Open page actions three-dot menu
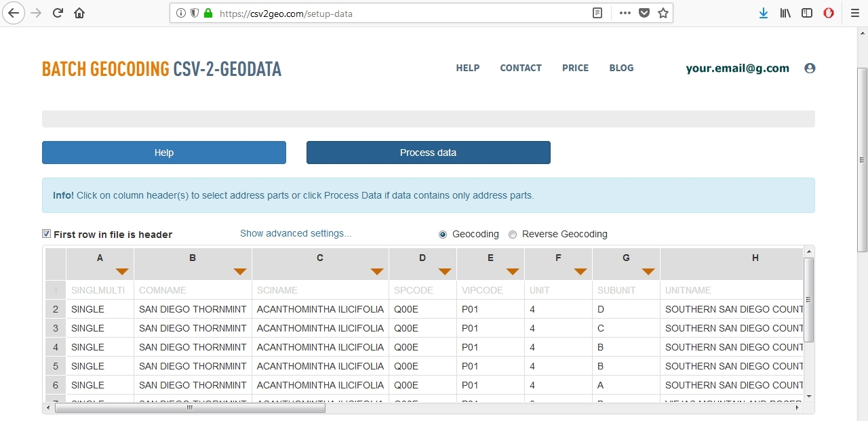 pyautogui.click(x=625, y=13)
